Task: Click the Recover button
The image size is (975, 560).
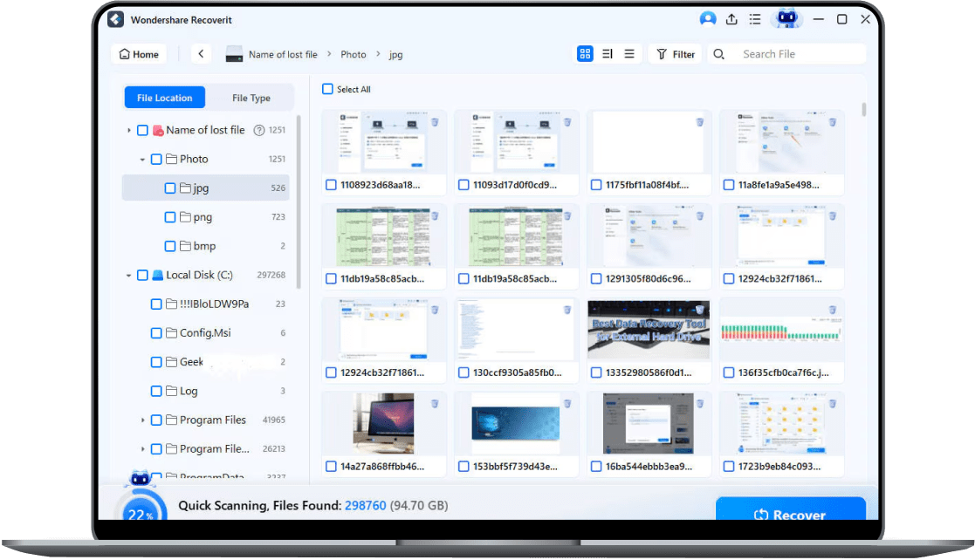Action: 790,509
